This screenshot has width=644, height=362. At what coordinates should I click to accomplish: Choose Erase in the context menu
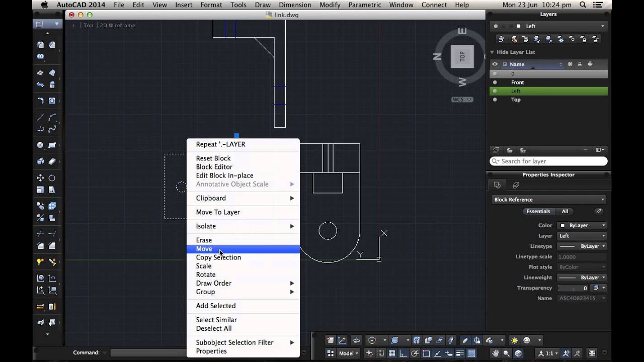(x=243, y=240)
